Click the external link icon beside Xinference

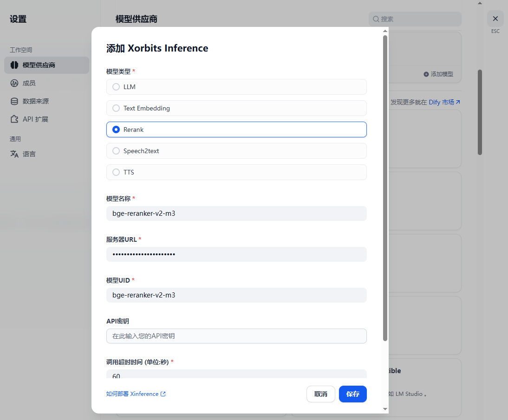[x=163, y=394]
